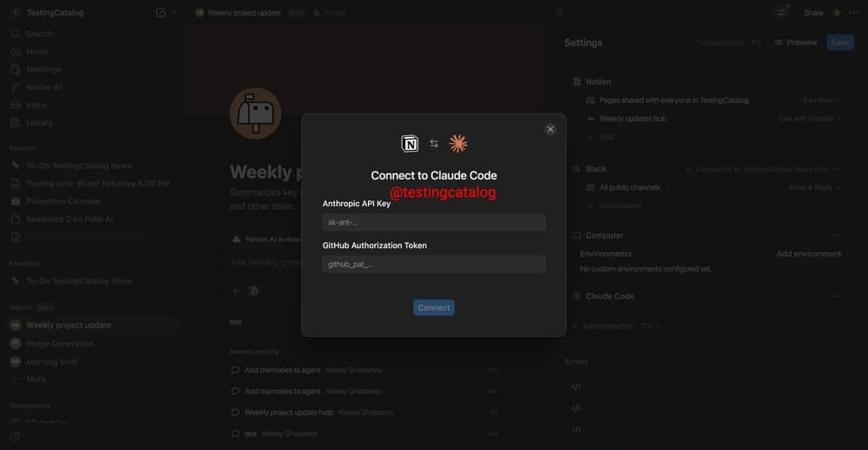868x450 pixels.
Task: Open the Claude Code connection options menu
Action: 836,297
